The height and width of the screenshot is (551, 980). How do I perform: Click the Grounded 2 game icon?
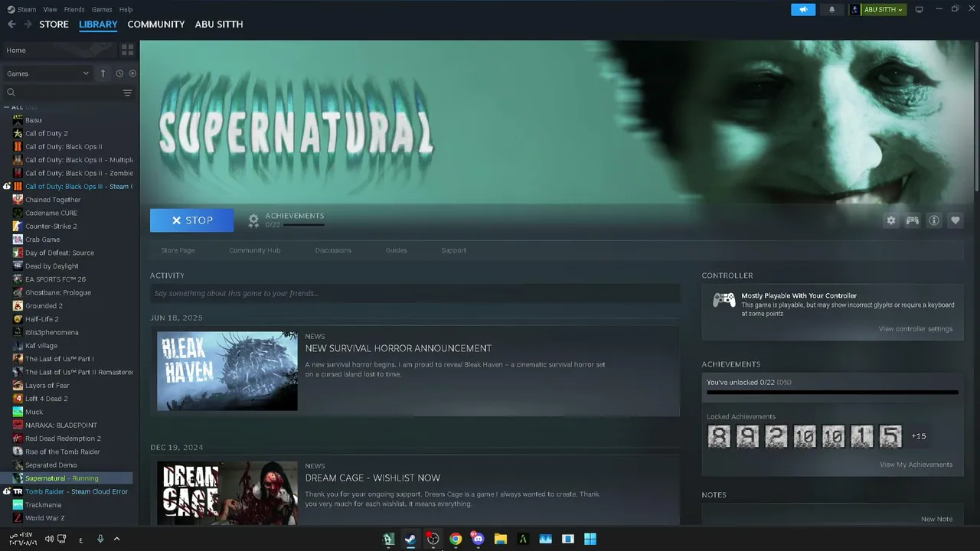point(18,306)
